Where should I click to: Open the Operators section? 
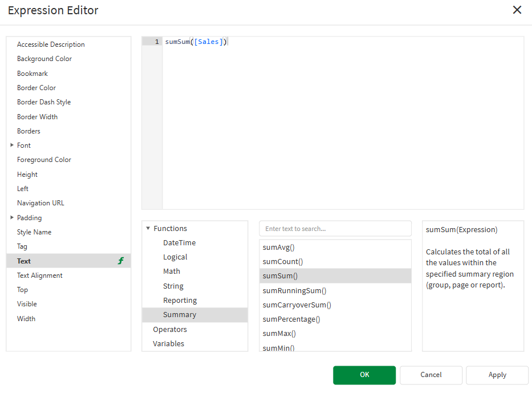point(169,329)
